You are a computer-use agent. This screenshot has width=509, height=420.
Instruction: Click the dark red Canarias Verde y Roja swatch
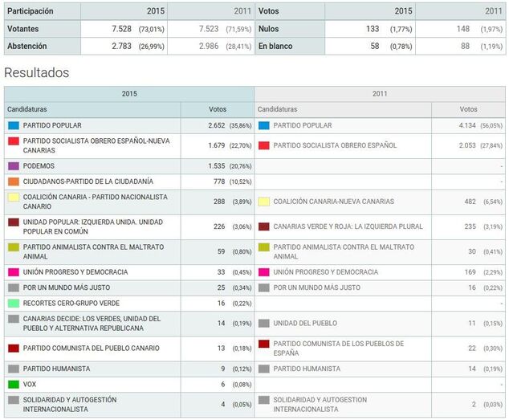pos(264,226)
